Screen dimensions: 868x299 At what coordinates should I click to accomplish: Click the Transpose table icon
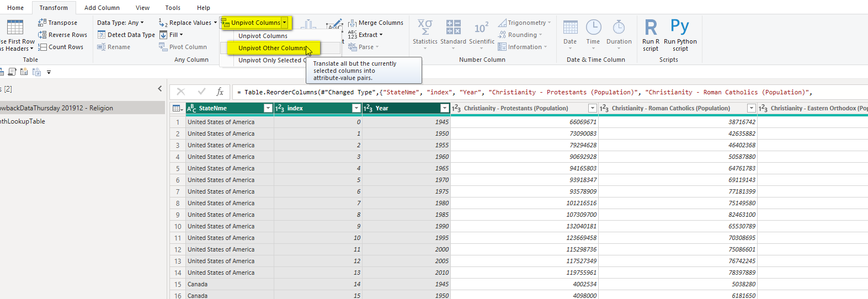pyautogui.click(x=42, y=23)
